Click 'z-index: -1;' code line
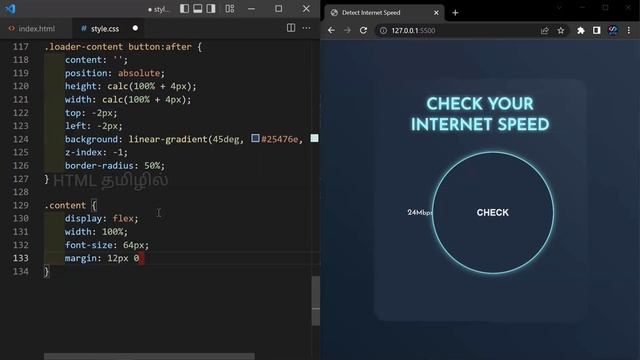The width and height of the screenshot is (640, 360). click(96, 152)
